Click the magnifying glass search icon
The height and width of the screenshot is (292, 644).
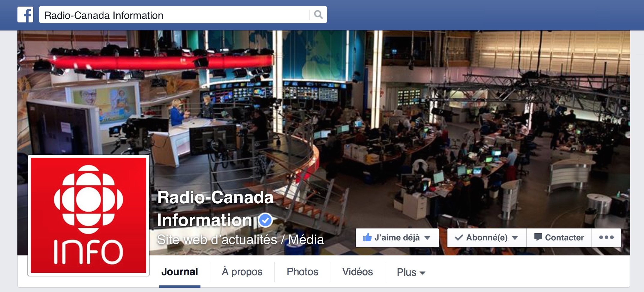click(x=318, y=14)
